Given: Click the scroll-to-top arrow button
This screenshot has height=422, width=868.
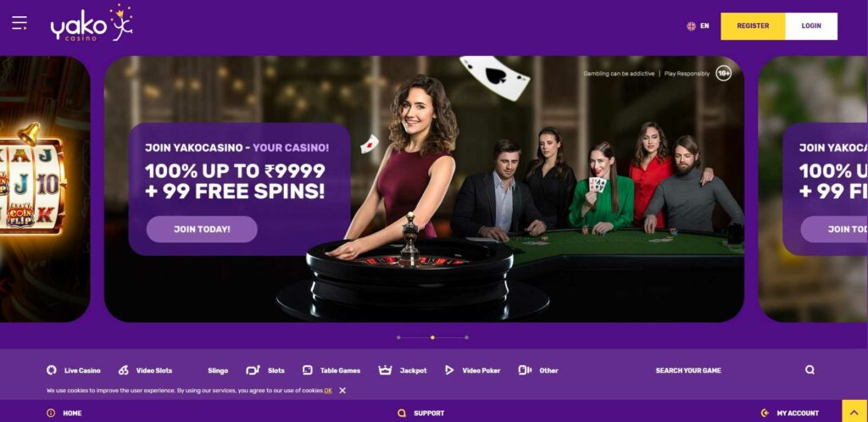Looking at the screenshot, I should (x=854, y=411).
